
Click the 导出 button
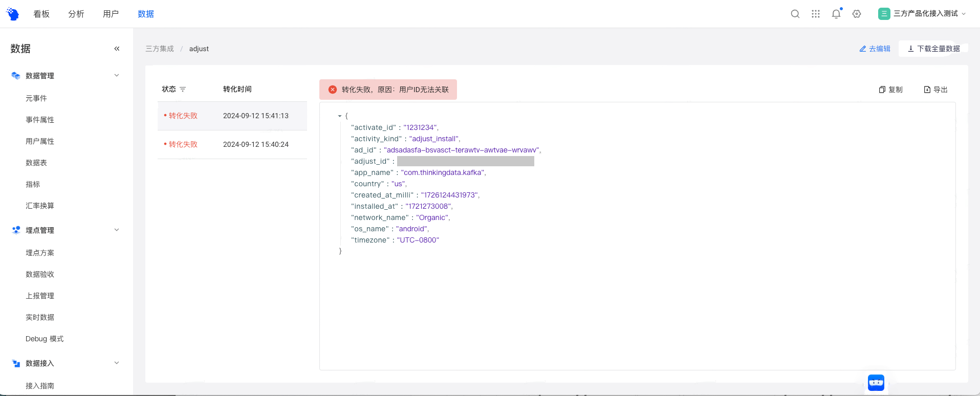[935, 90]
